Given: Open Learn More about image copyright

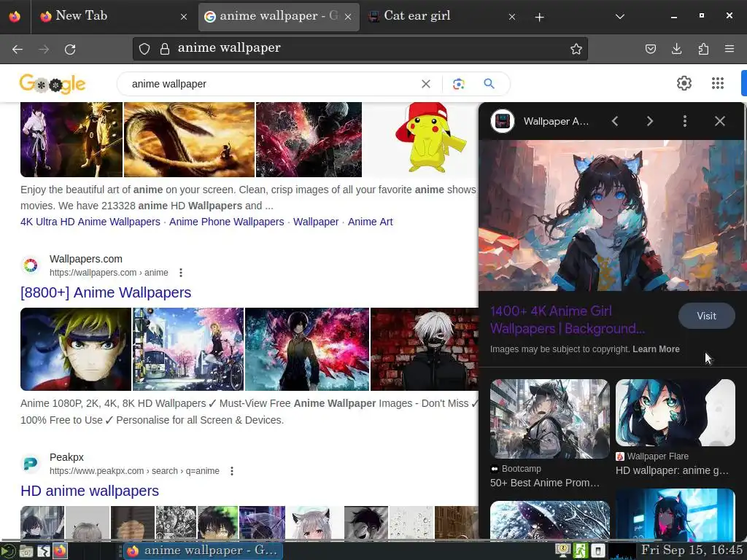Looking at the screenshot, I should (x=656, y=349).
